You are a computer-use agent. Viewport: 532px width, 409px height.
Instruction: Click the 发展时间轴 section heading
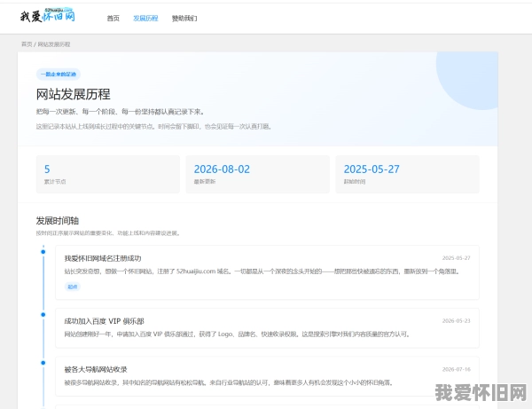click(58, 221)
